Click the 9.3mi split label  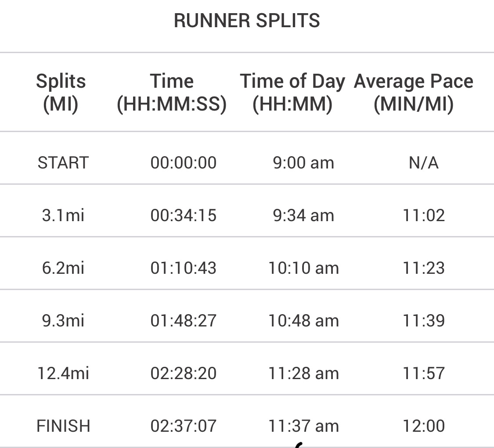63,321
